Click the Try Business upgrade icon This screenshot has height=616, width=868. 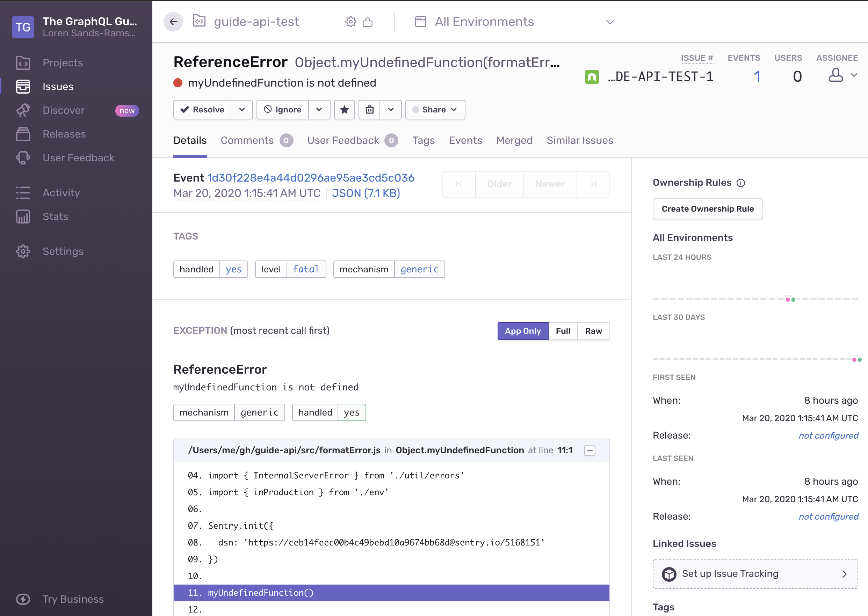click(x=23, y=599)
